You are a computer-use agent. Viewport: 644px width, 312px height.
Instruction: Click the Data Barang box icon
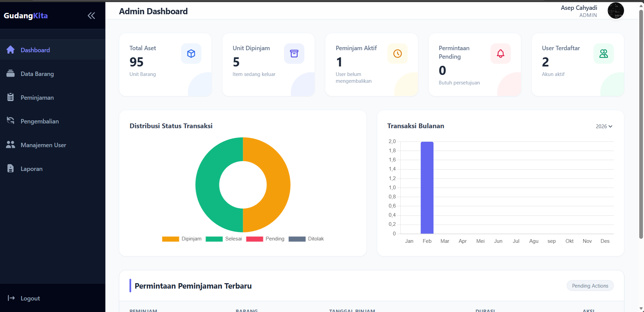coord(11,74)
